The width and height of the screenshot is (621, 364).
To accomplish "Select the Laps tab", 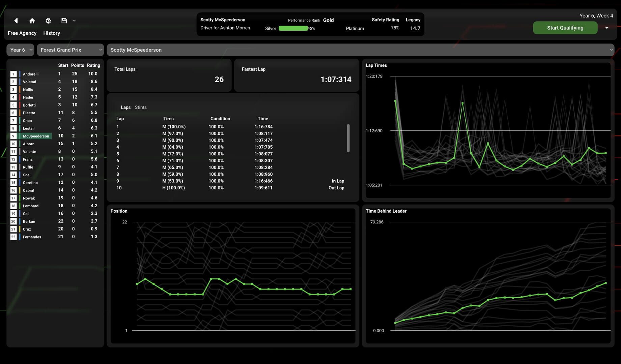I will 125,107.
